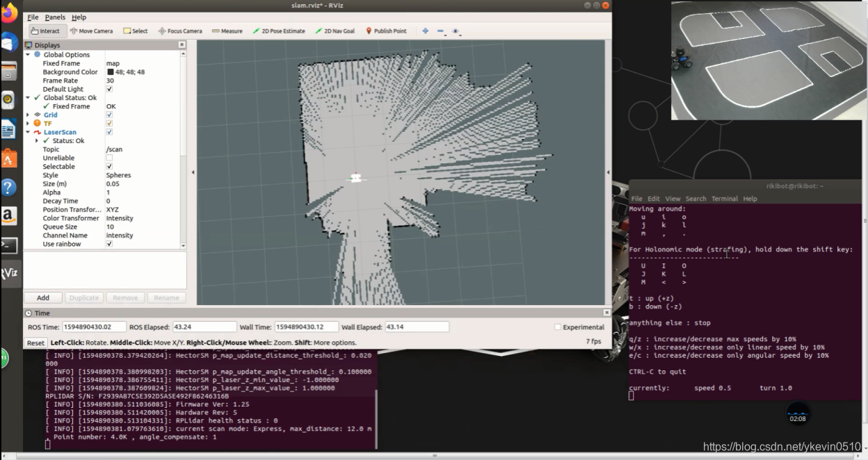Toggle the Grid display checkbox
Viewport: 868px width, 460px height.
(x=109, y=115)
